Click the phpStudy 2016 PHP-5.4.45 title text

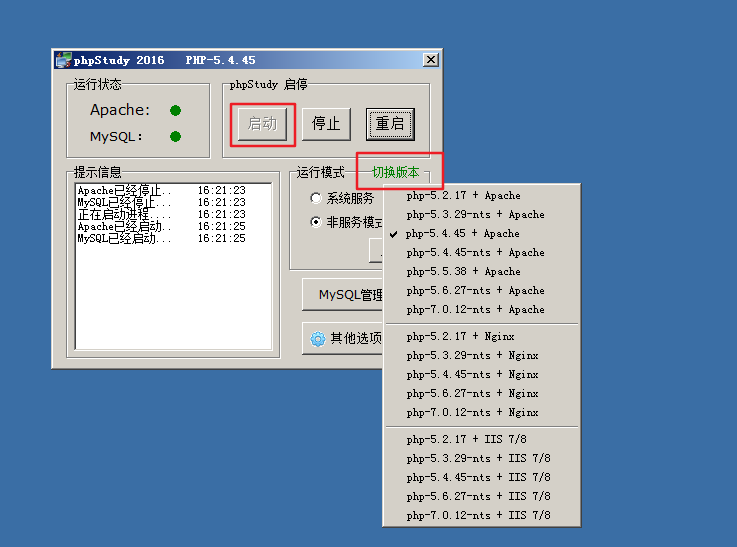[165, 60]
